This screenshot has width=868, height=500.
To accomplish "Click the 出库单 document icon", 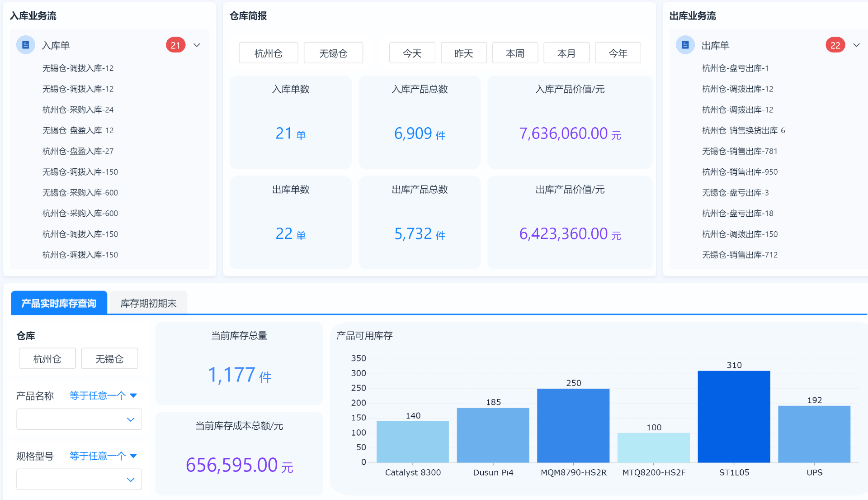I will tap(685, 45).
